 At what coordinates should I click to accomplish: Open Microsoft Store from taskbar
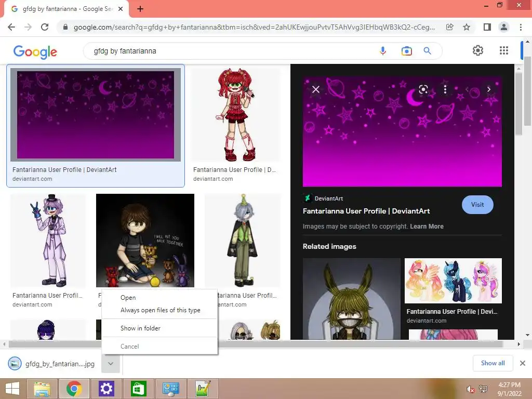[138, 389]
